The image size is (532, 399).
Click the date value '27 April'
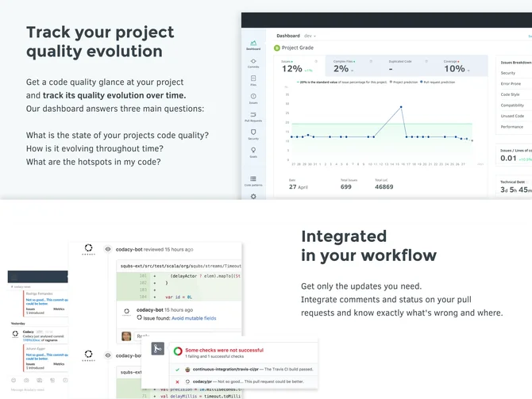(299, 186)
